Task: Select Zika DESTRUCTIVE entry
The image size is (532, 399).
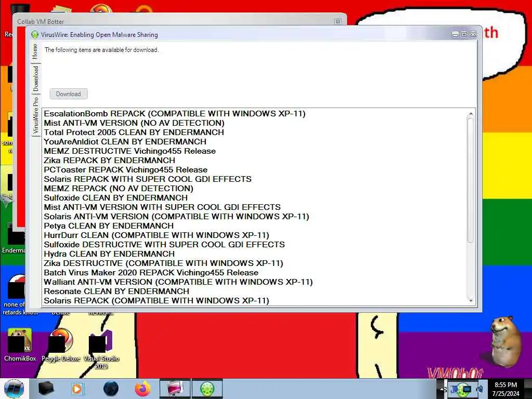Action: pyautogui.click(x=163, y=263)
